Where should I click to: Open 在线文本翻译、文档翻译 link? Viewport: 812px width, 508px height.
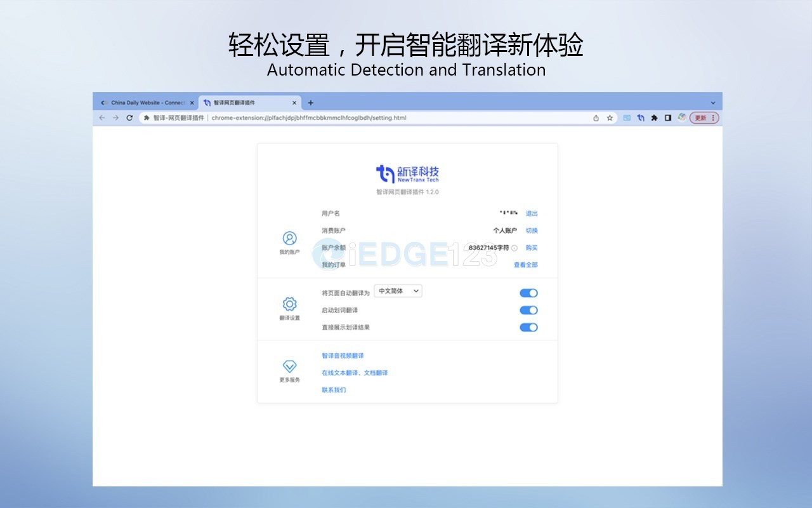click(x=355, y=373)
